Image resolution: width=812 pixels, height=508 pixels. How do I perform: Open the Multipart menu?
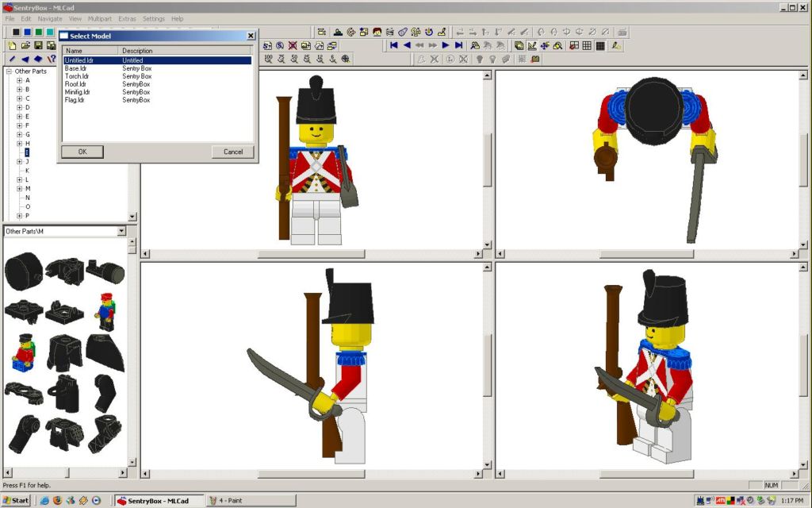[99, 19]
